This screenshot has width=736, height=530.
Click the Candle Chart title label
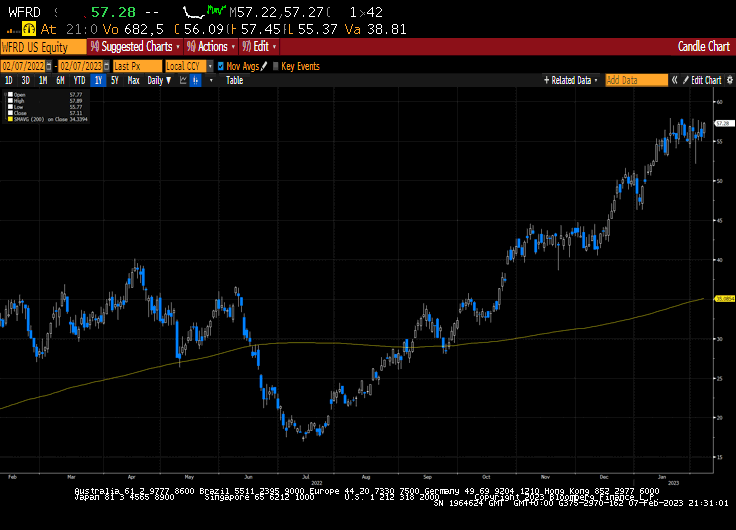(704, 46)
